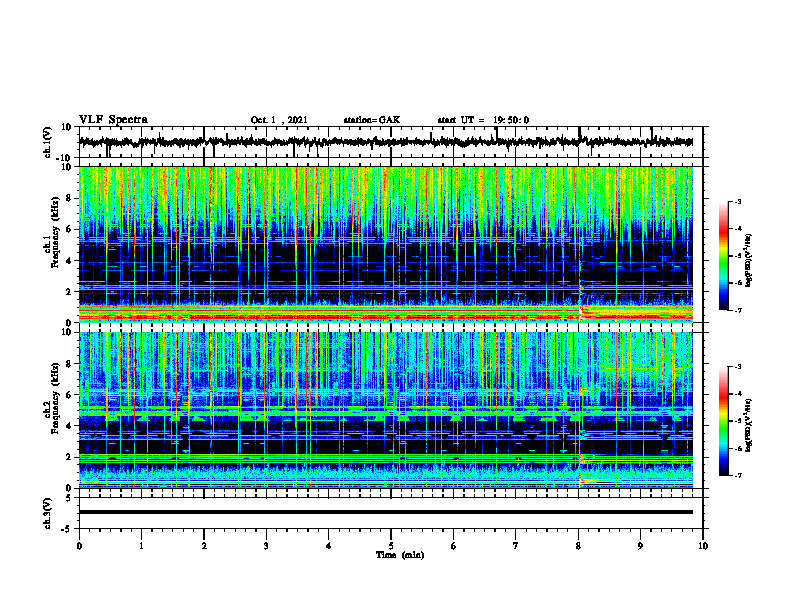Click the "2" kHz tick on ch.2 spectrogram
This screenshot has width=792, height=612.
pos(69,457)
